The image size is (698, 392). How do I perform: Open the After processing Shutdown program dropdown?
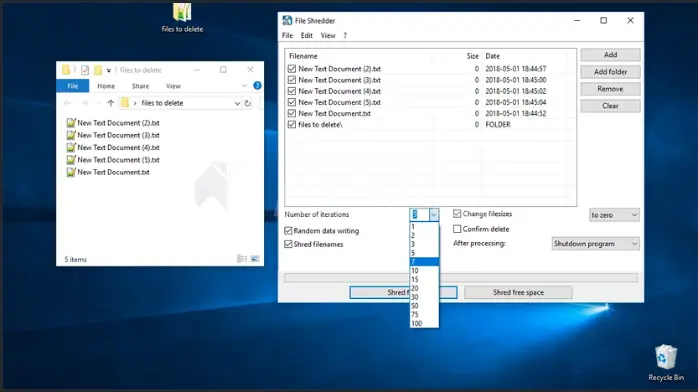[595, 244]
